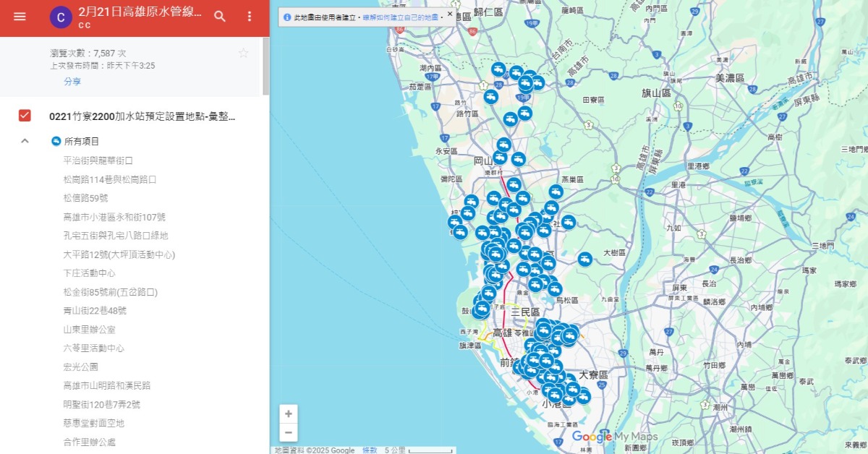Open the learn to create your own map link

[401, 17]
